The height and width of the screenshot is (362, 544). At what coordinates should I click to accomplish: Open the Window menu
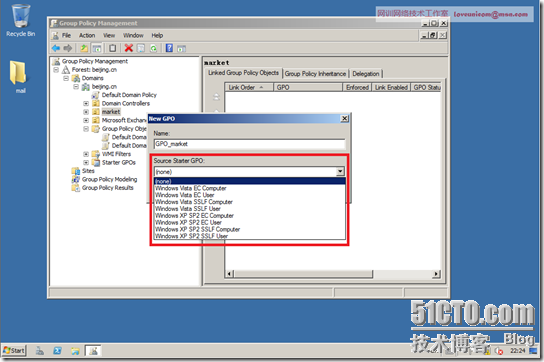(x=133, y=35)
